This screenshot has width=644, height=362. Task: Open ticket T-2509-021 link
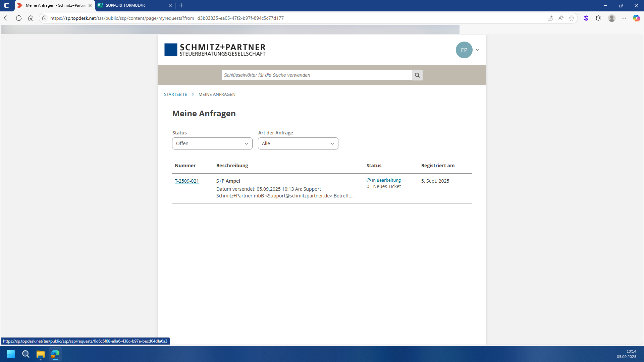(x=186, y=181)
